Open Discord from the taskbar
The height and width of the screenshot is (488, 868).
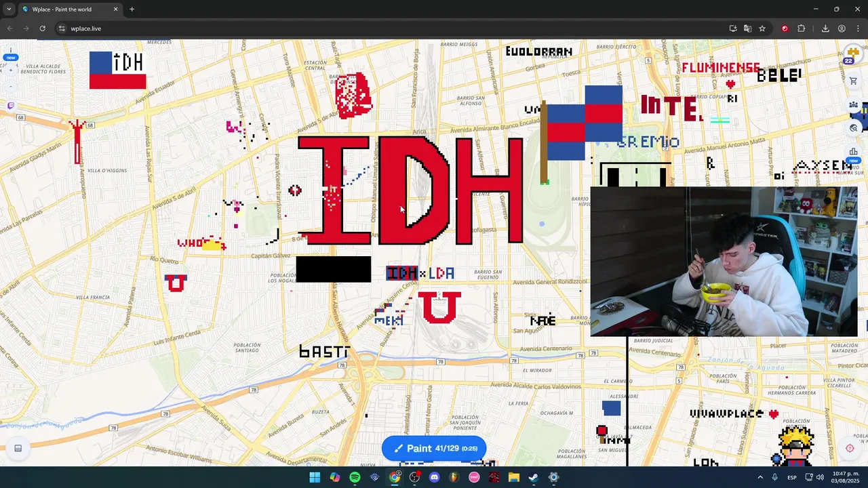434,477
